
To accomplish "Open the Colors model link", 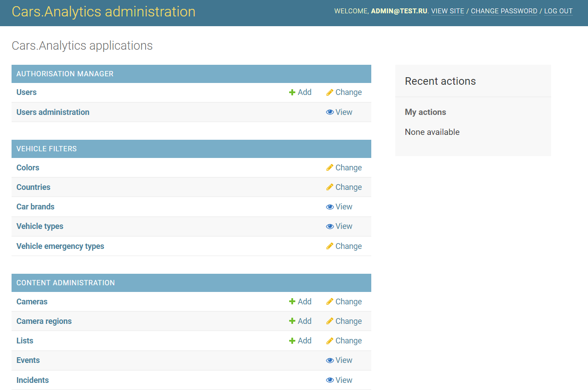I will pyautogui.click(x=28, y=168).
